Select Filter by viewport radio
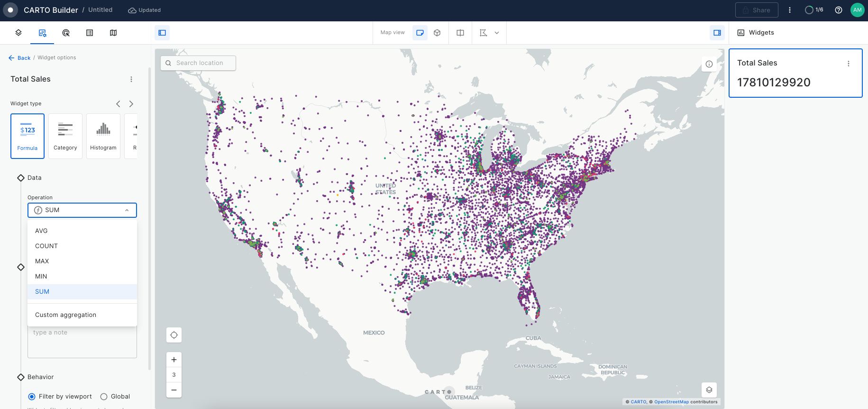868x409 pixels. click(32, 397)
